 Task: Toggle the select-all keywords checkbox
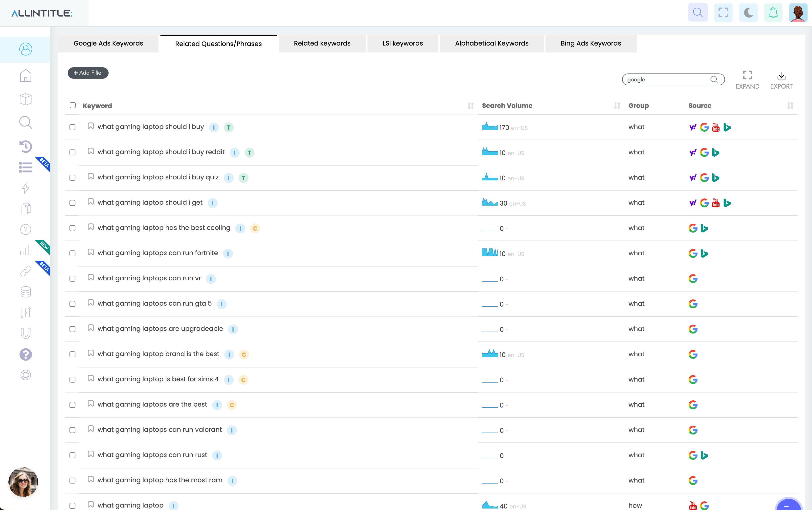[x=72, y=105]
